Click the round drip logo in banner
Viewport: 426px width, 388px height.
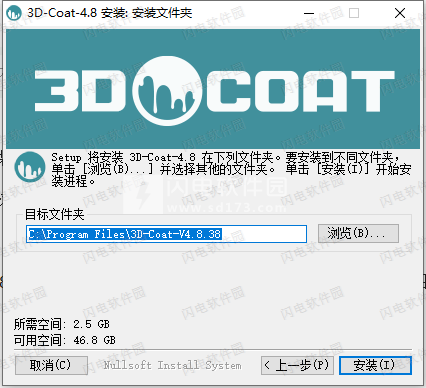[x=167, y=91]
